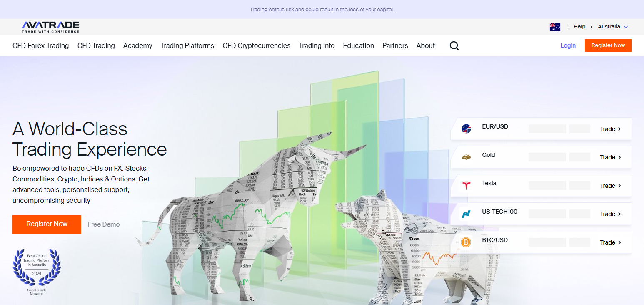Click the chevron next to US_TECH100 Trade
The image size is (644, 305).
click(x=619, y=214)
